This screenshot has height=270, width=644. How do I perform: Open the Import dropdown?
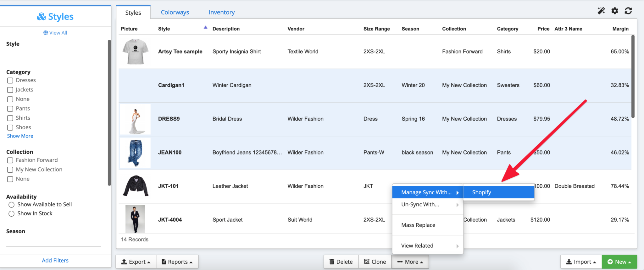tap(581, 262)
